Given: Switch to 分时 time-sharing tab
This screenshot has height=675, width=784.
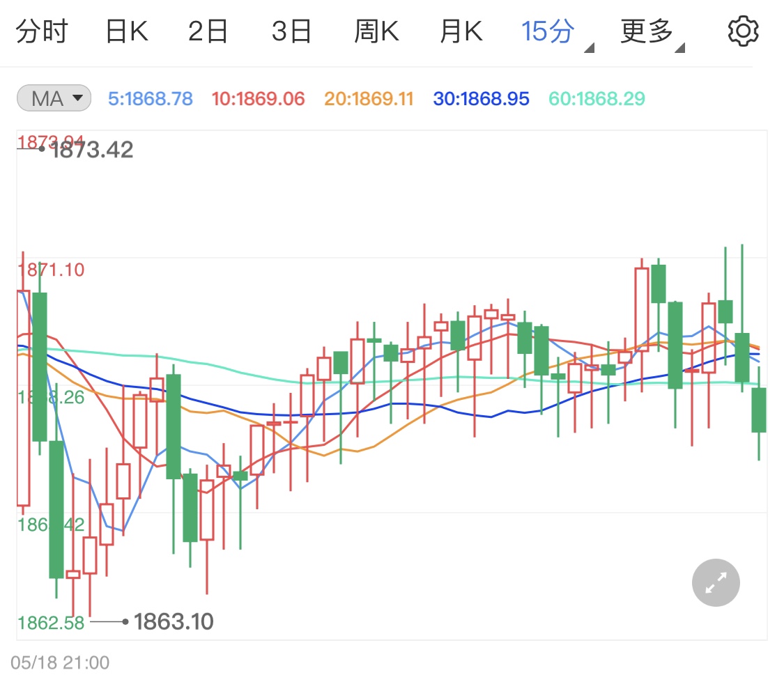Looking at the screenshot, I should (42, 31).
